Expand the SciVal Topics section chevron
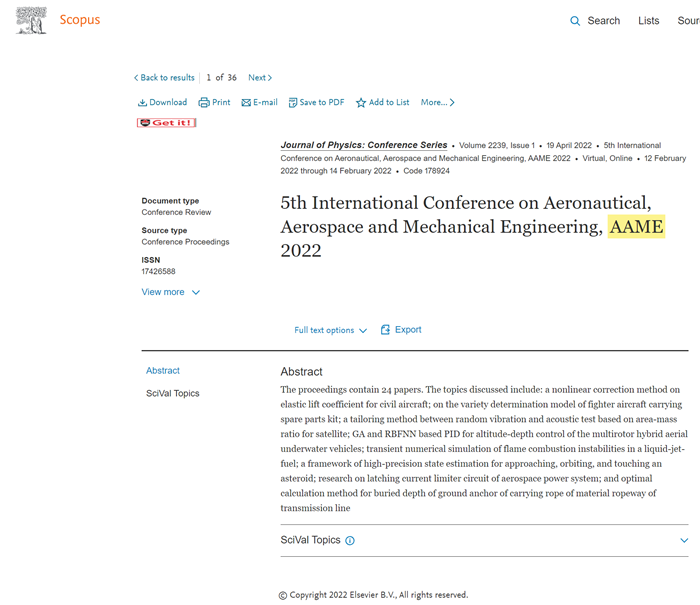Image resolution: width=700 pixels, height=605 pixels. coord(684,540)
